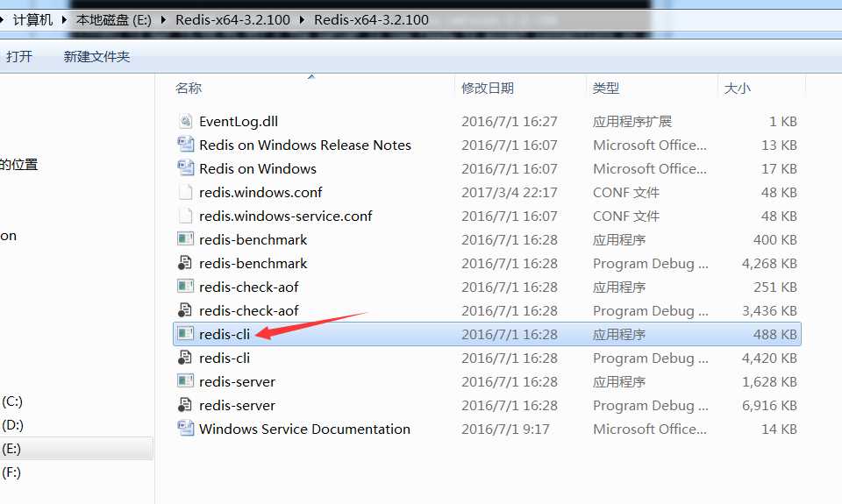Select the file name EventLog.dll
842x504 pixels.
point(239,121)
